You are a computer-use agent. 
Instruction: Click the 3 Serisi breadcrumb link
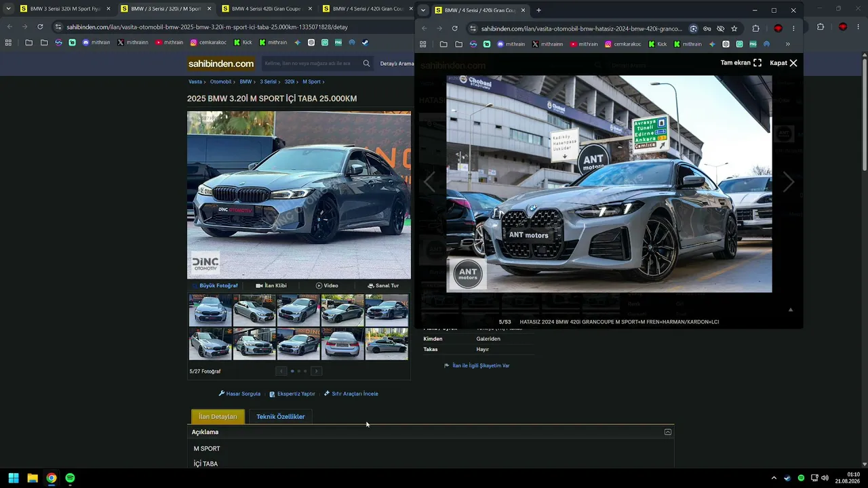click(x=268, y=81)
